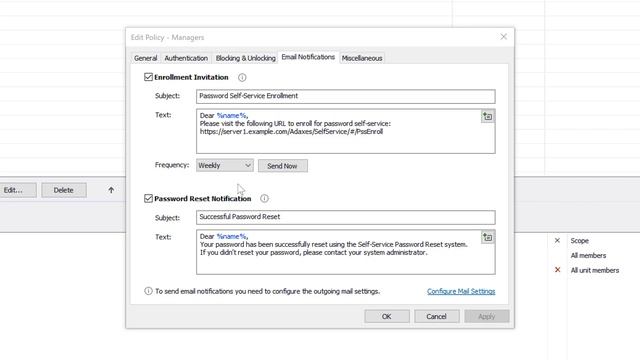
Task: Select All unit members text entry
Action: (x=595, y=270)
